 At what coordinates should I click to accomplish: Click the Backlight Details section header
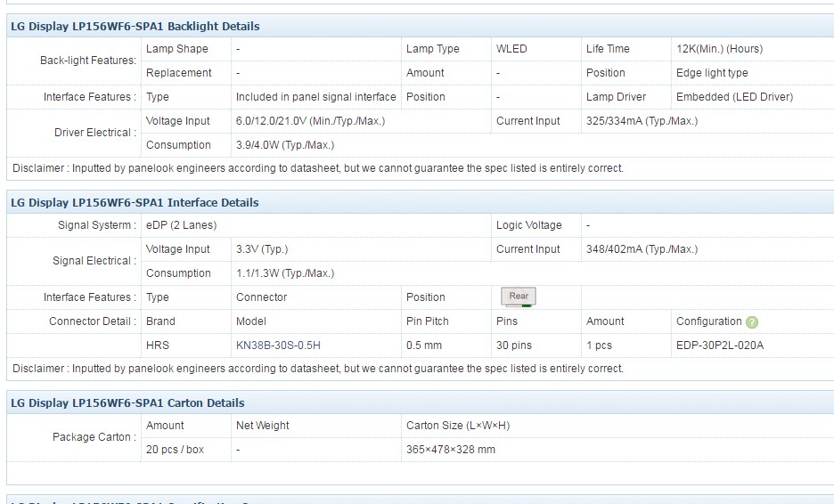[135, 26]
